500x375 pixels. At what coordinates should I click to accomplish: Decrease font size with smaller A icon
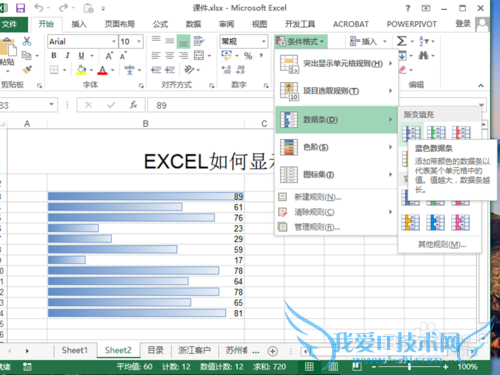(123, 56)
